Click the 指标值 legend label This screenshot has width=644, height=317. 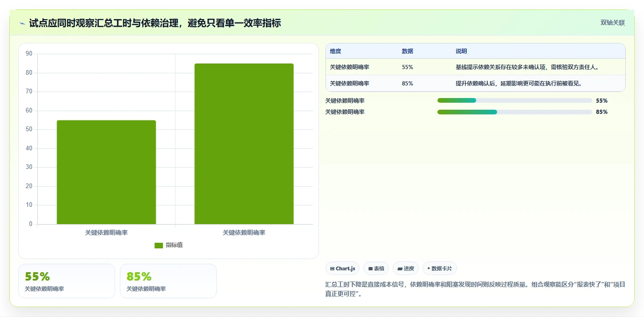[x=174, y=245]
